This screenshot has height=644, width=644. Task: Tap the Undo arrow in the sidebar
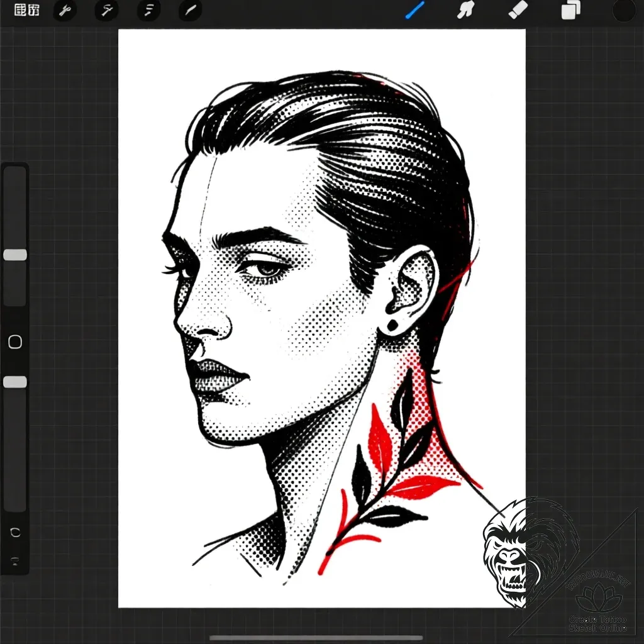point(15,533)
